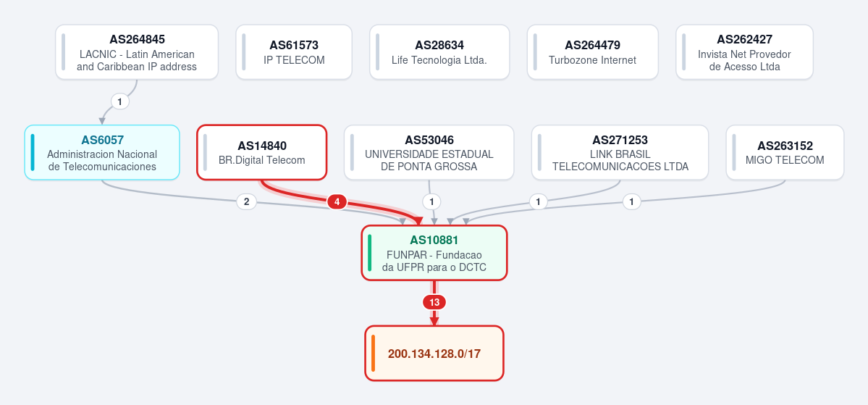Screen dimensions: 868x405
Task: Click the red edge badge labeled 4
Action: (337, 202)
